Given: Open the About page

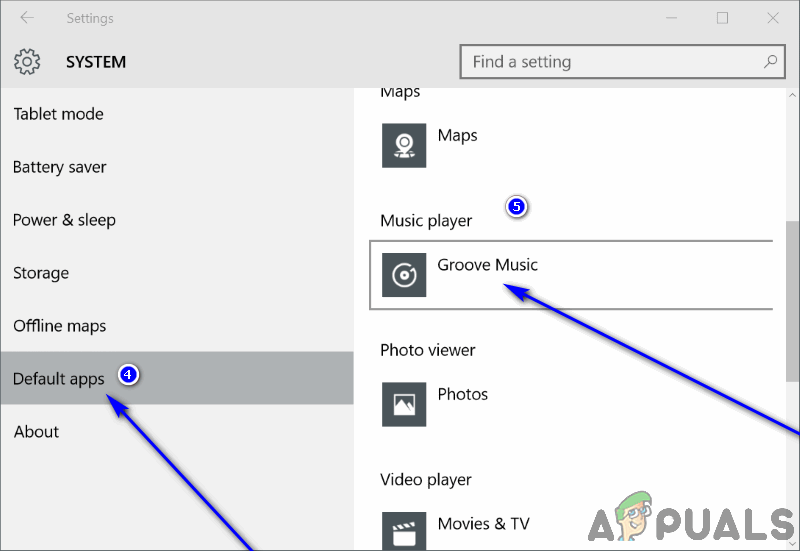Looking at the screenshot, I should point(36,432).
